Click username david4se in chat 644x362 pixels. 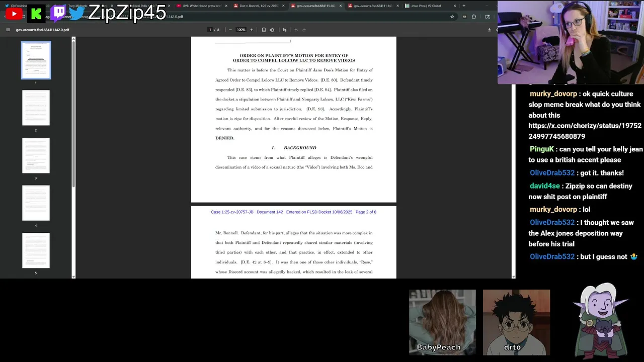pyautogui.click(x=544, y=186)
